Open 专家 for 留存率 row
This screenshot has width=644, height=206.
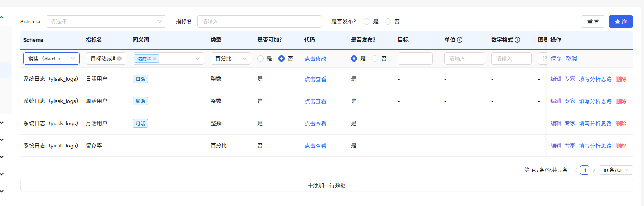pyautogui.click(x=570, y=146)
